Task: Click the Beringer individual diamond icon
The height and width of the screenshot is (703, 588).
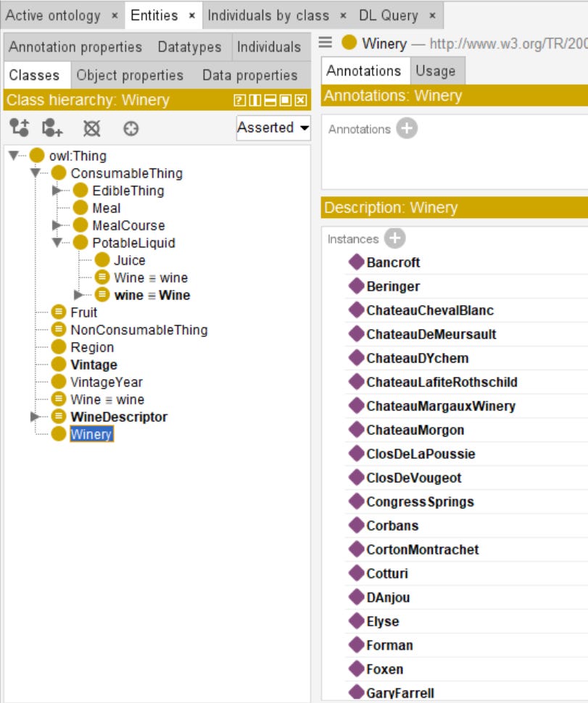Action: pos(357,286)
